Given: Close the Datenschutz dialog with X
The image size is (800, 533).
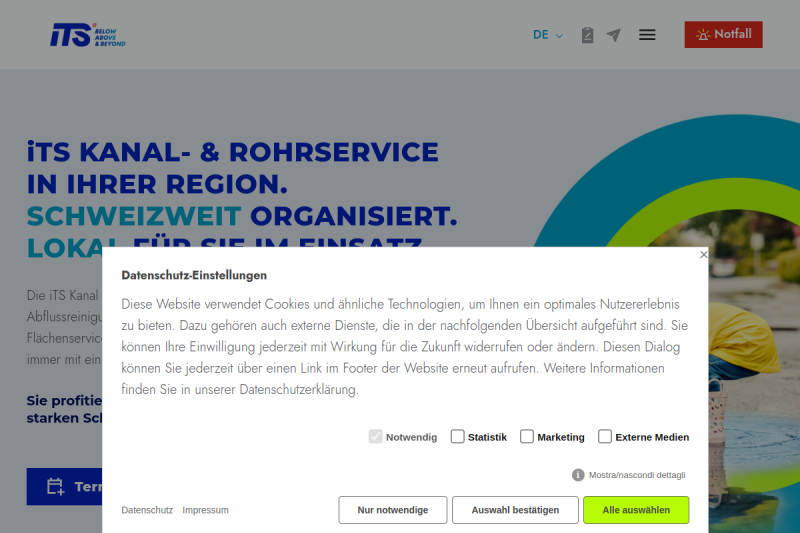Looking at the screenshot, I should point(704,254).
